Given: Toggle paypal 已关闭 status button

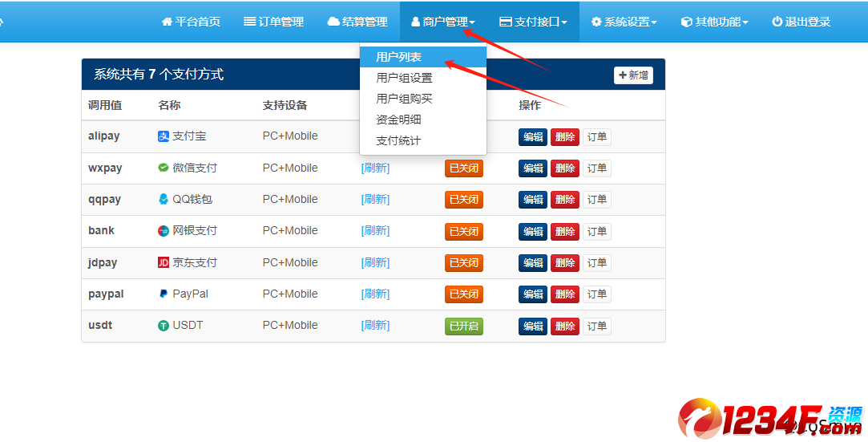Looking at the screenshot, I should pyautogui.click(x=464, y=294).
